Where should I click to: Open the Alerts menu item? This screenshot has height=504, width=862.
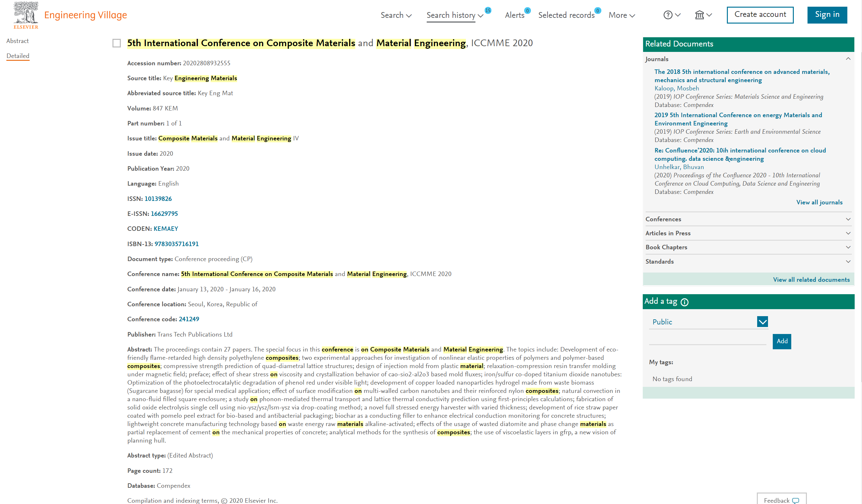tap(514, 15)
